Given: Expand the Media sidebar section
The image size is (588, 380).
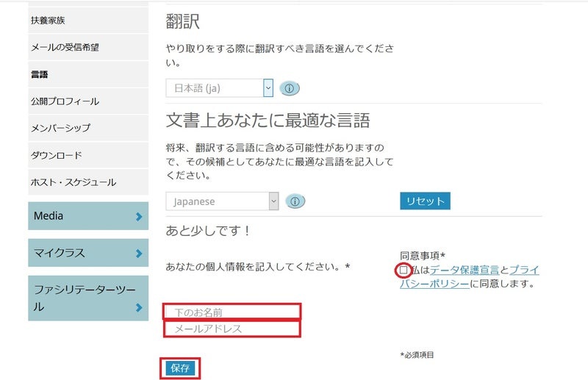Looking at the screenshot, I should click(88, 216).
